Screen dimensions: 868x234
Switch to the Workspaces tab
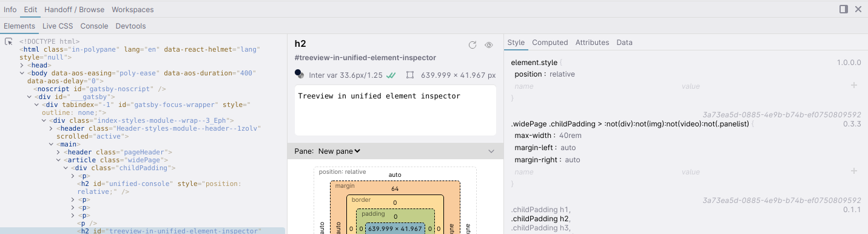[x=133, y=10]
